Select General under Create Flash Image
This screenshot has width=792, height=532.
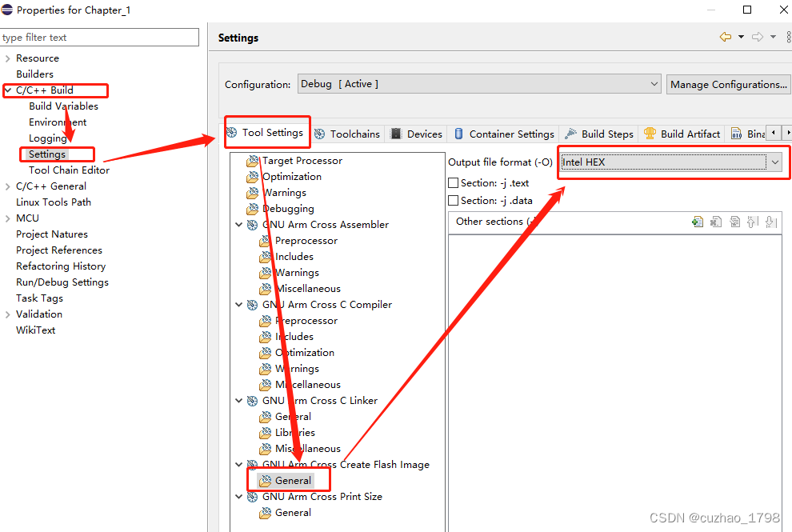point(293,481)
